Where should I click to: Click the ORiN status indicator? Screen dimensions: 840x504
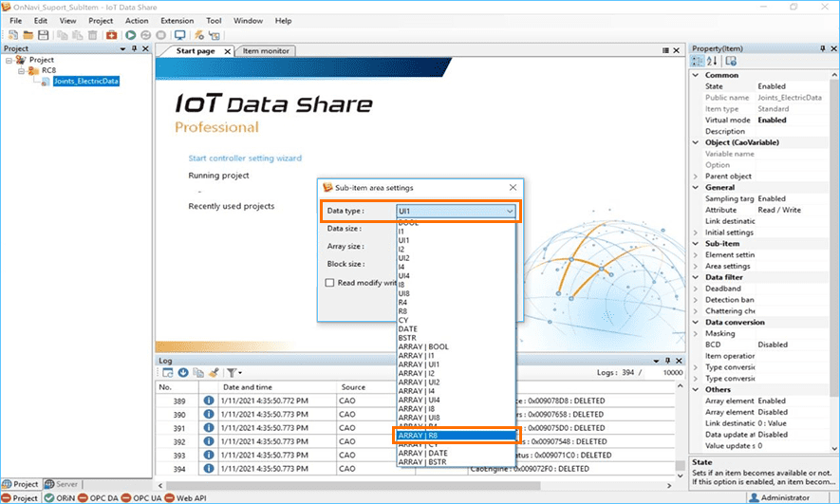pos(60,498)
